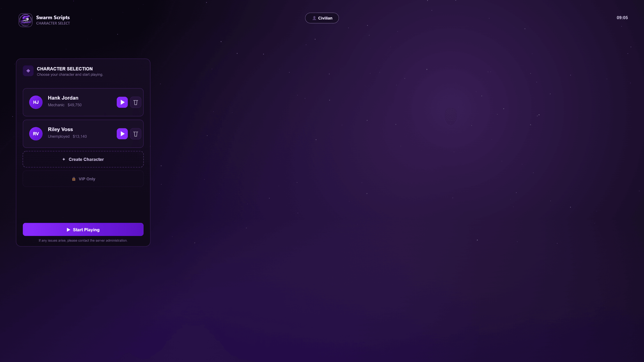Click the Swarm Scripts title text
The image size is (644, 362).
click(53, 18)
